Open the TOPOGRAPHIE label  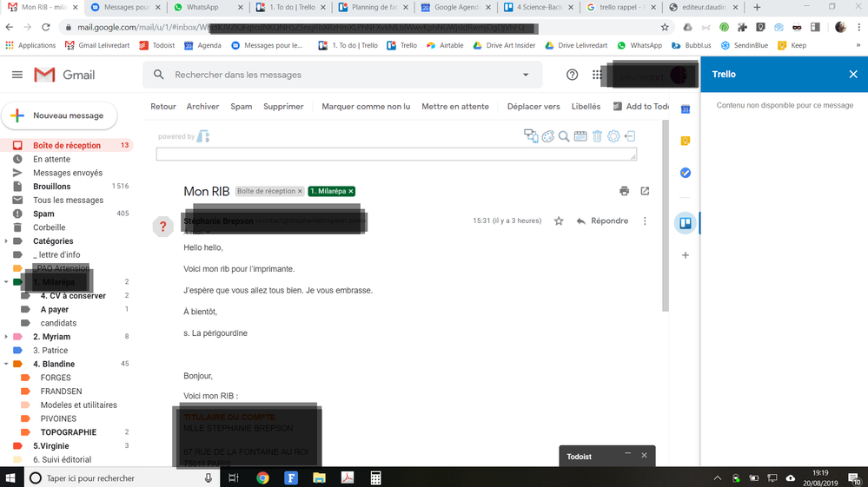point(68,432)
